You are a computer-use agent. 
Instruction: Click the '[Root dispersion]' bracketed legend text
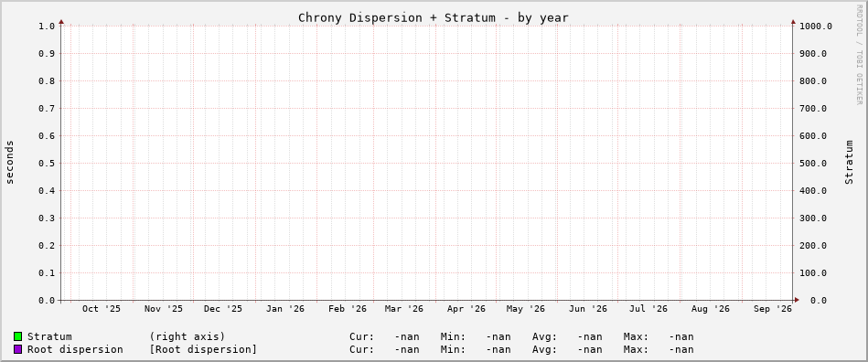coord(203,350)
